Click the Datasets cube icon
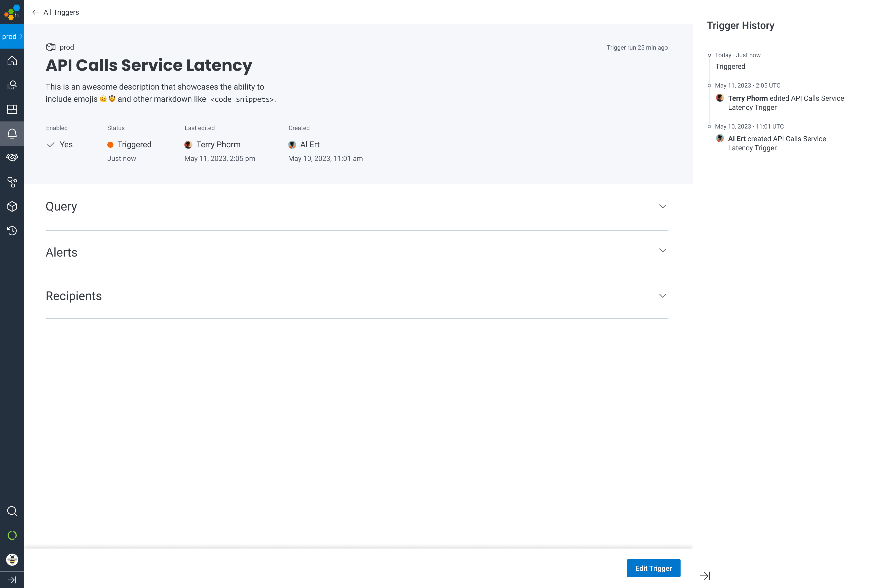The image size is (874, 588). tap(12, 206)
